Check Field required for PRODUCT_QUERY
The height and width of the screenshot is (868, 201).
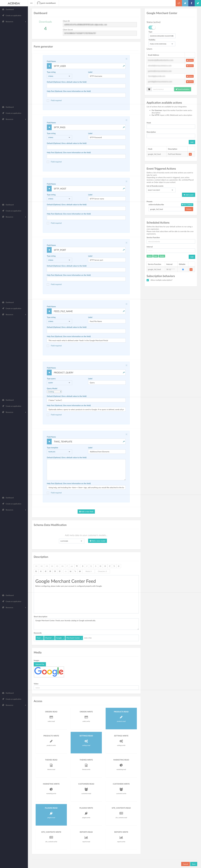[48, 415]
